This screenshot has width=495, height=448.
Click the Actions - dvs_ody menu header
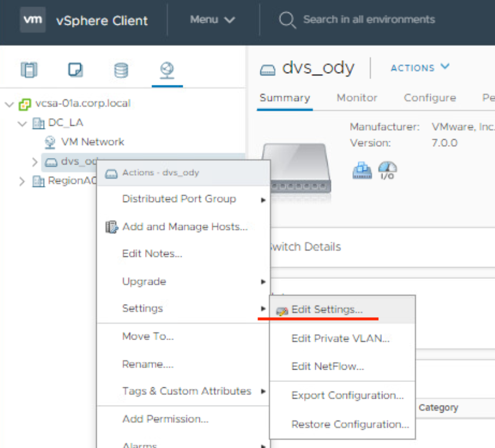183,173
